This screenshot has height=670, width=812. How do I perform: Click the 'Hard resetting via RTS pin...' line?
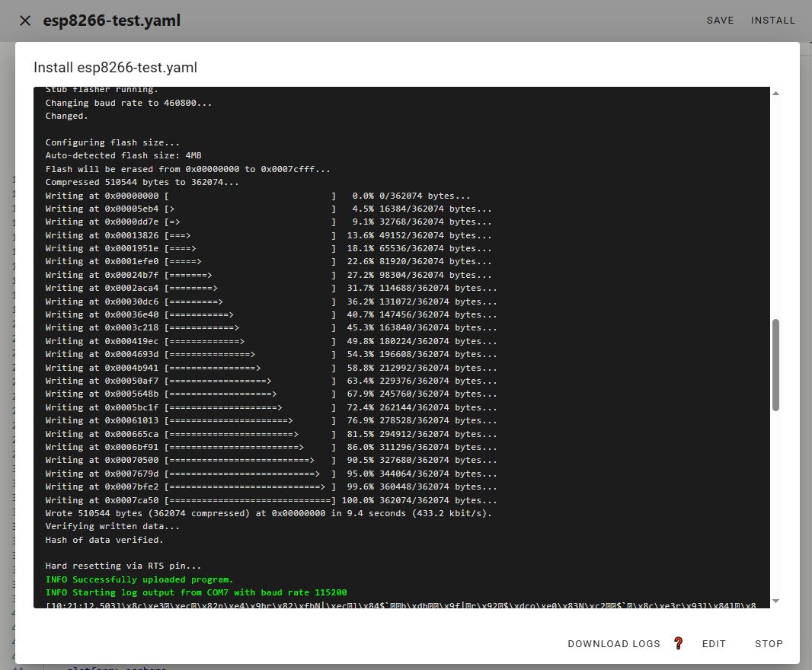coord(123,566)
